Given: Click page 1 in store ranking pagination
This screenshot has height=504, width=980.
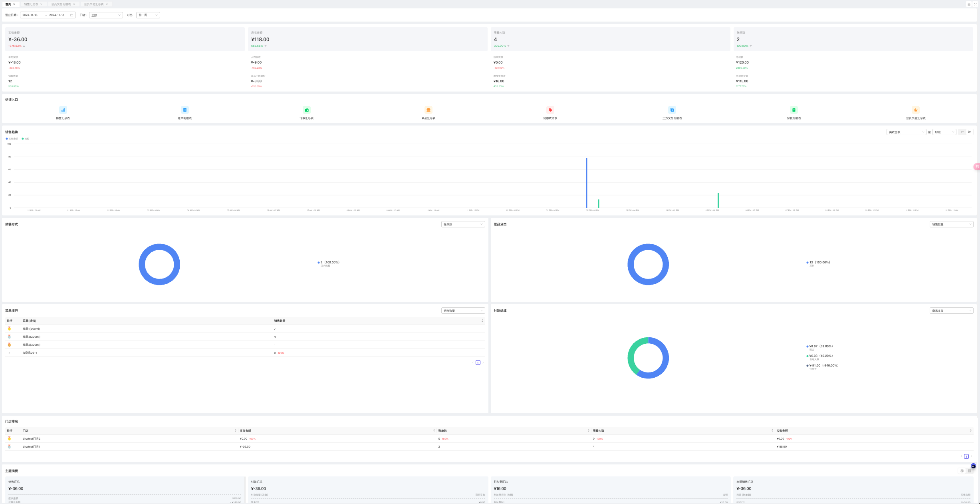Looking at the screenshot, I should click(x=966, y=456).
